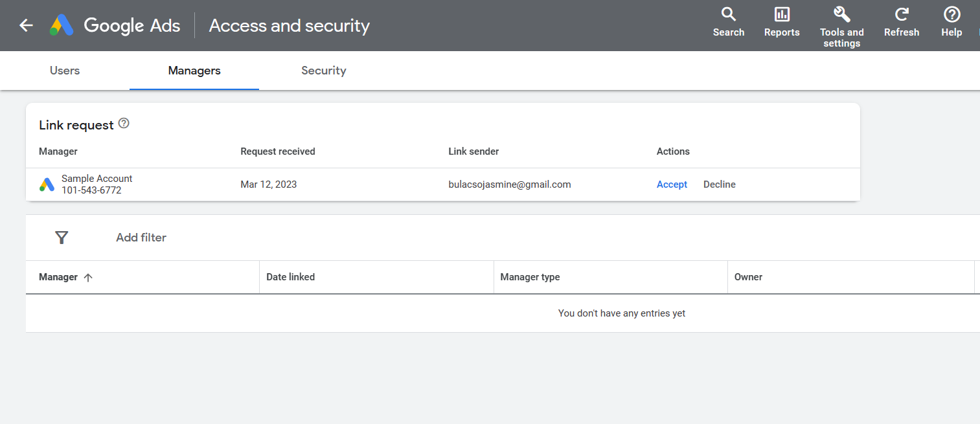
Task: Open the Reports menu
Action: [782, 22]
